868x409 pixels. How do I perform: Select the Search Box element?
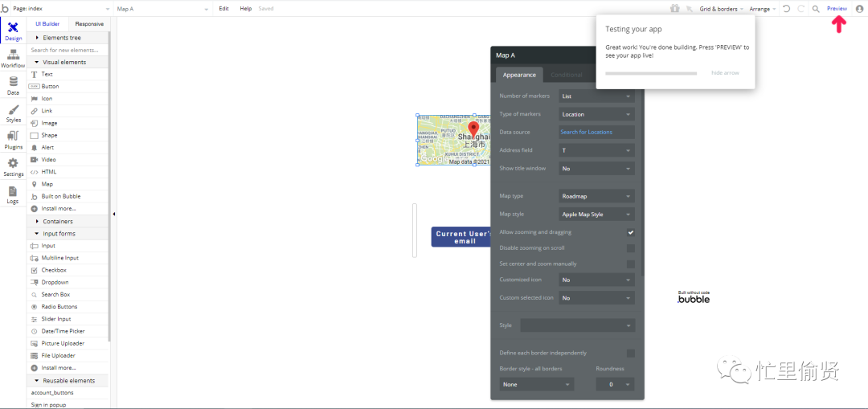pyautogui.click(x=68, y=294)
